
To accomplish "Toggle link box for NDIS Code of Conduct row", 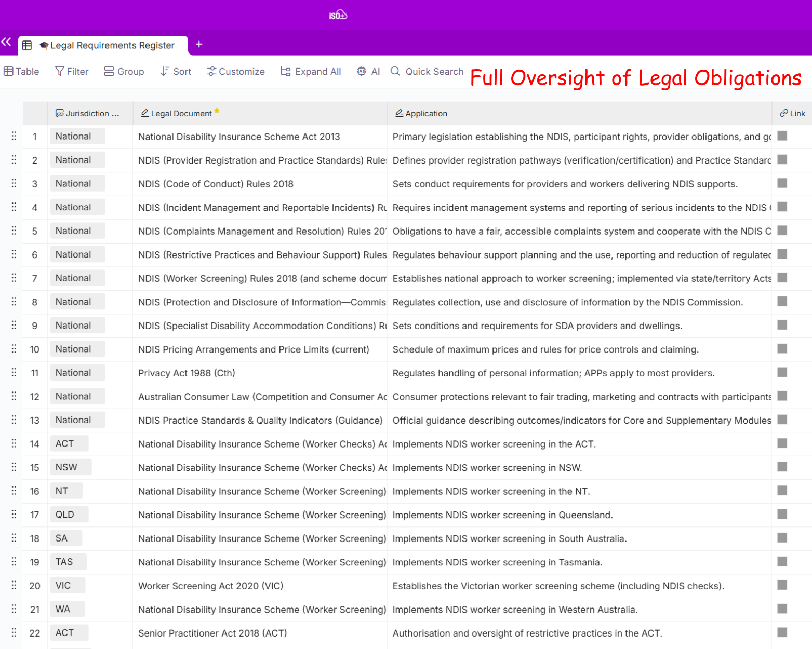I will pyautogui.click(x=782, y=183).
